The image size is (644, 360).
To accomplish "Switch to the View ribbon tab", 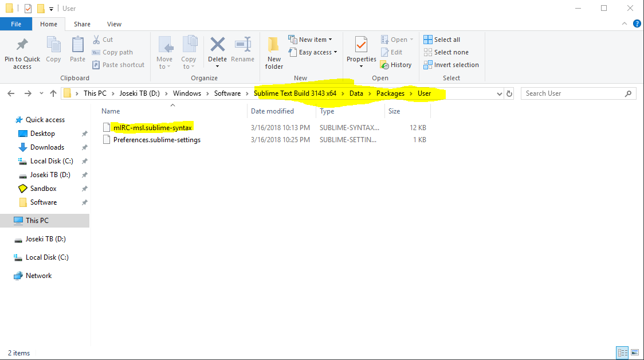I will (x=114, y=24).
